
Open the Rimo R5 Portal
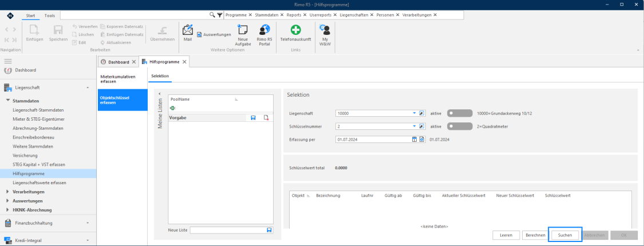tap(264, 35)
